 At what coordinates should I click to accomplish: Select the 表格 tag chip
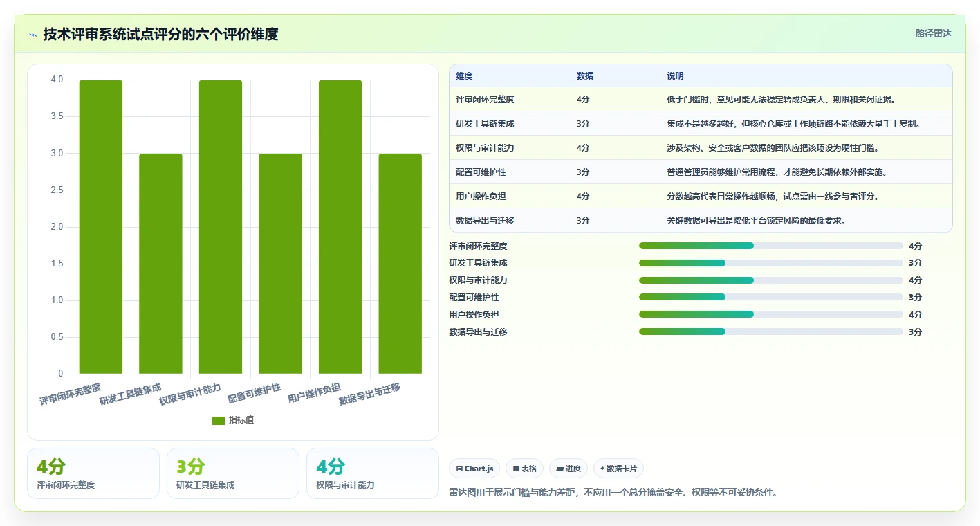(x=525, y=469)
